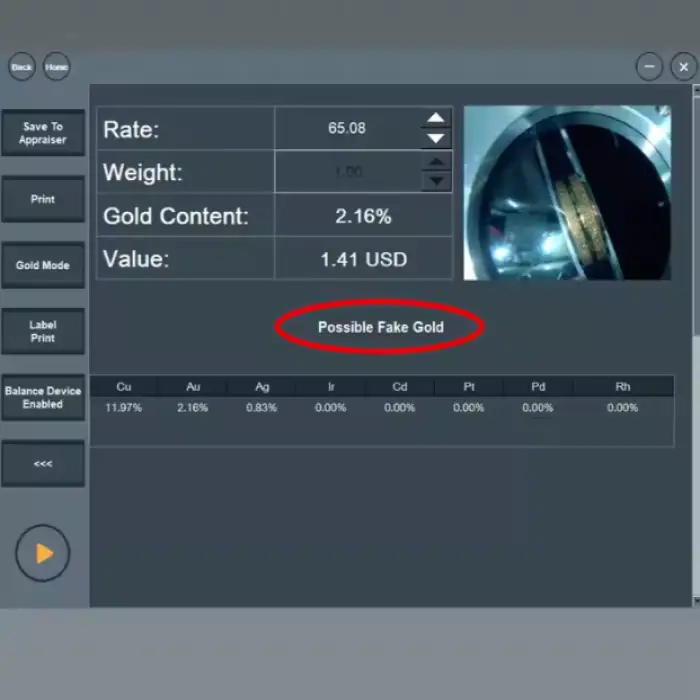Minimize the analyzer window
700x700 pixels.
(650, 67)
